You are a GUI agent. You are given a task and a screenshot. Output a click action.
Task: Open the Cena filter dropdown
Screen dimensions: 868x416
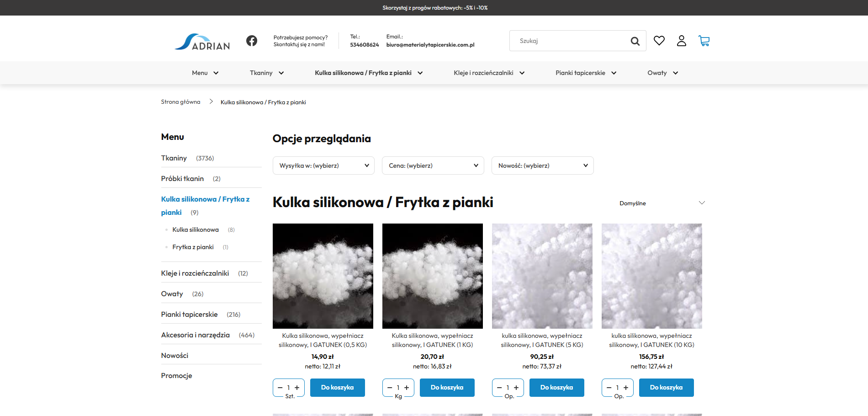pos(433,165)
